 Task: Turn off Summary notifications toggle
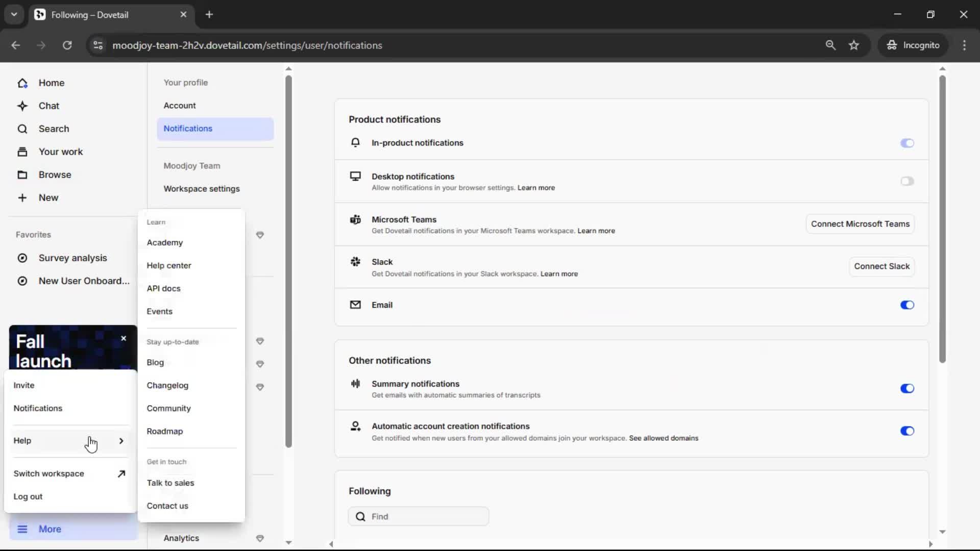[x=906, y=389]
